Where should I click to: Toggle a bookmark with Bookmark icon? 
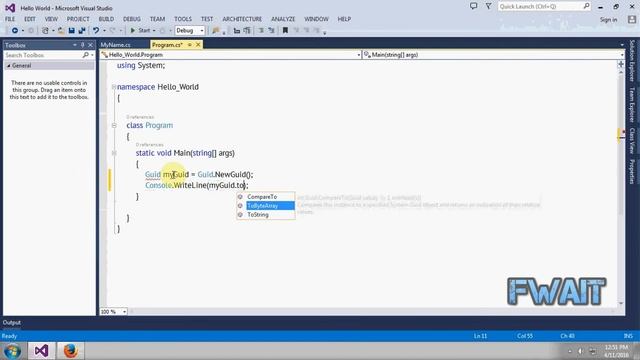[x=285, y=31]
